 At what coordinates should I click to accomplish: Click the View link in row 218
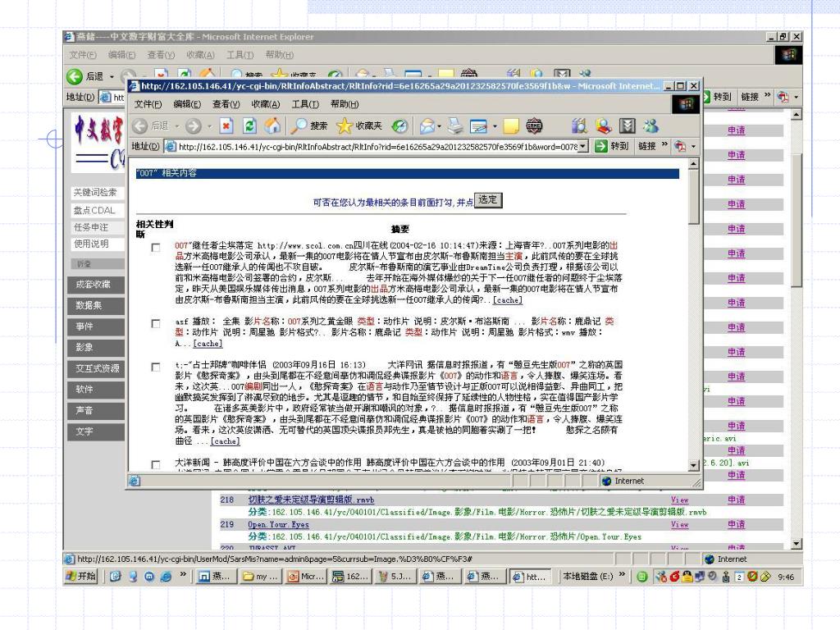[679, 500]
